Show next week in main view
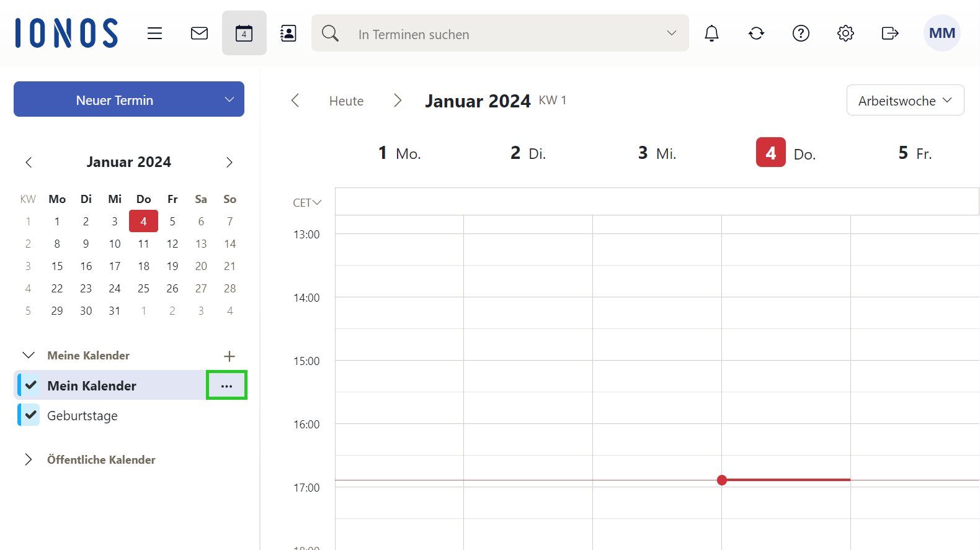The image size is (980, 550). 398,101
